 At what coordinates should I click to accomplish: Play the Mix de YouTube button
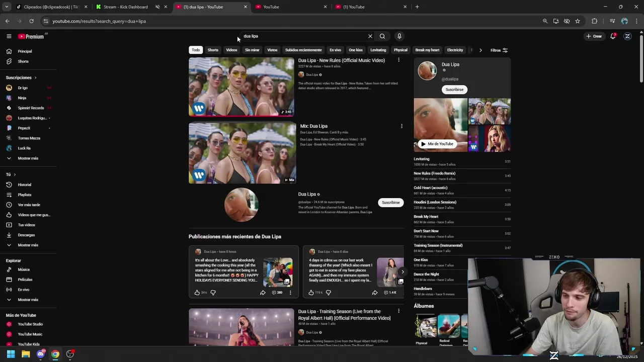437,144
